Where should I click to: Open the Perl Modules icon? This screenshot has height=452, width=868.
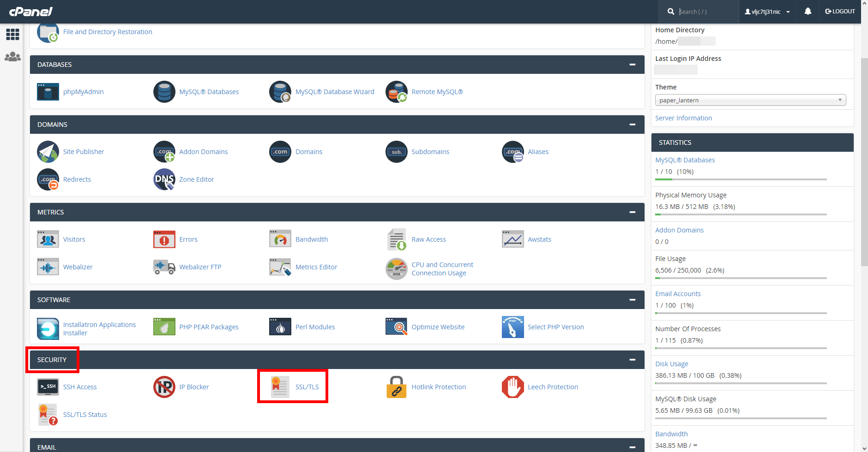click(280, 327)
